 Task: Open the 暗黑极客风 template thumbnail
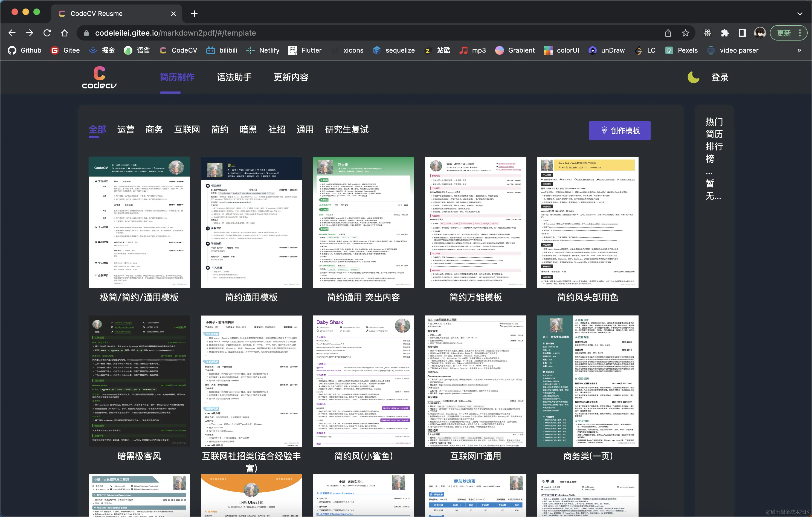click(139, 381)
